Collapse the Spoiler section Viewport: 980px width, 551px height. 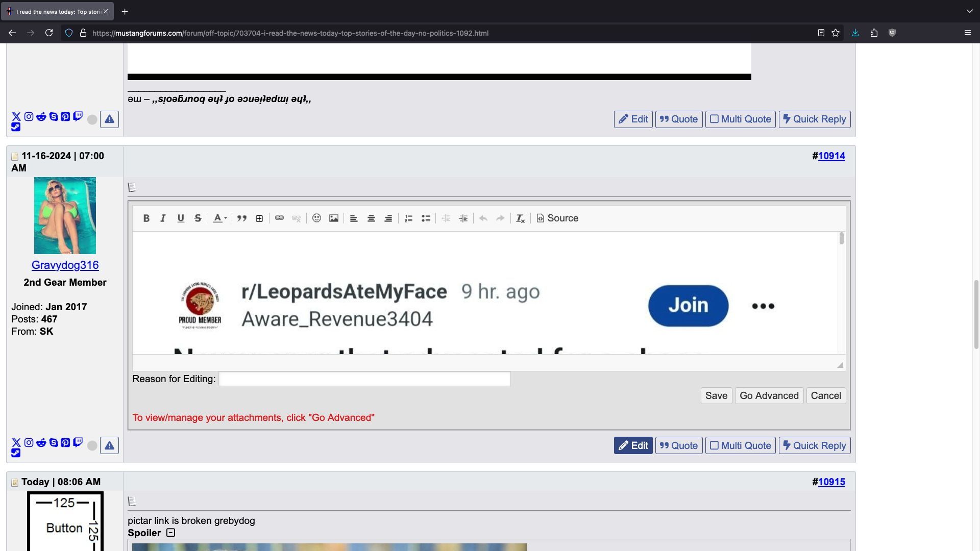171,533
